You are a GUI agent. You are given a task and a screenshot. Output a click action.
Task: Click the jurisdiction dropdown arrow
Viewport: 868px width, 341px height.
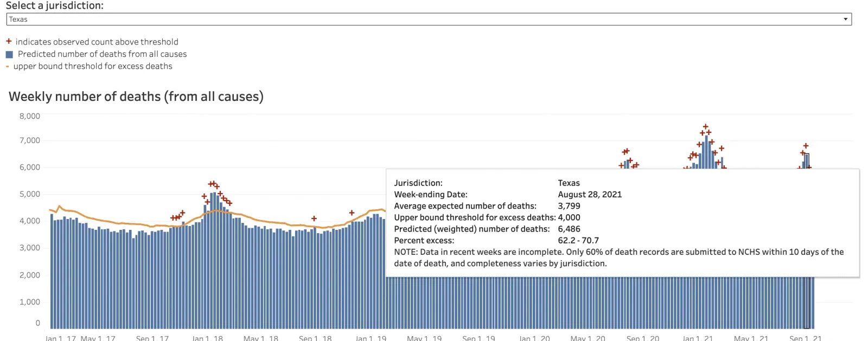pyautogui.click(x=845, y=20)
